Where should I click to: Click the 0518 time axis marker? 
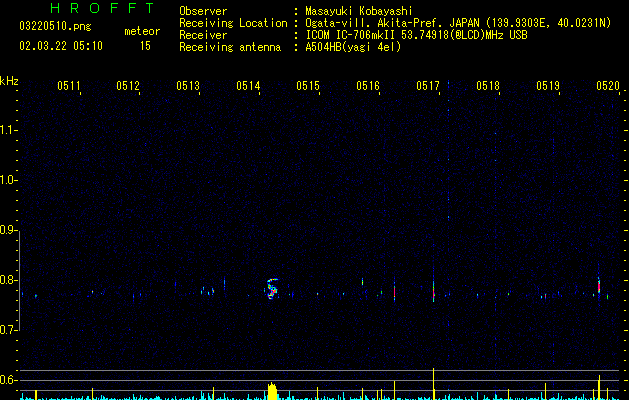(488, 86)
